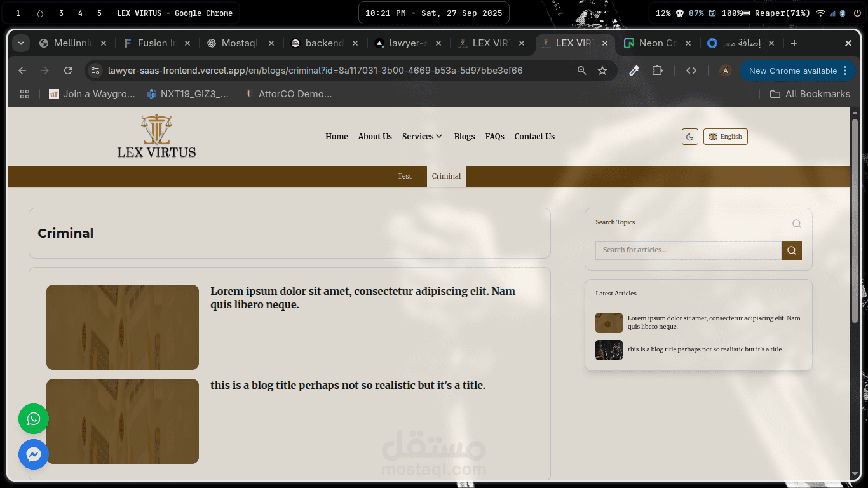Open the Chrome zoom magnifier icon
Image resolution: width=868 pixels, height=488 pixels.
pyautogui.click(x=581, y=71)
